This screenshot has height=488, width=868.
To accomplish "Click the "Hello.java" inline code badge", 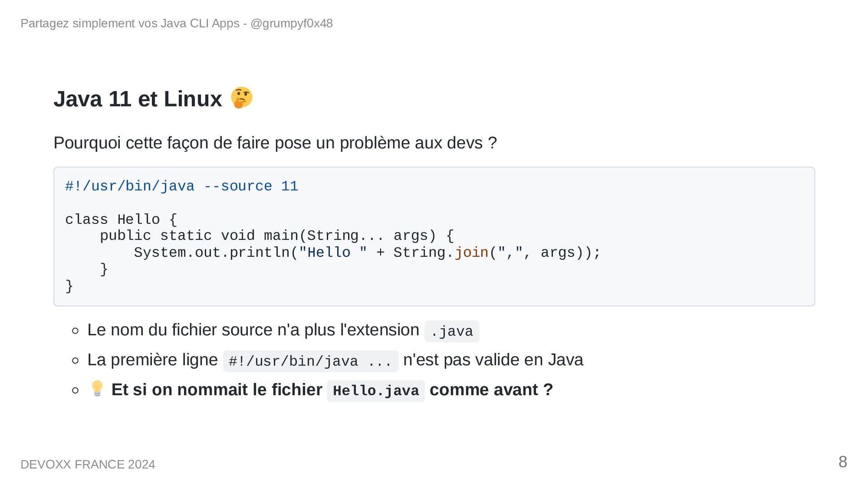I will point(376,391).
